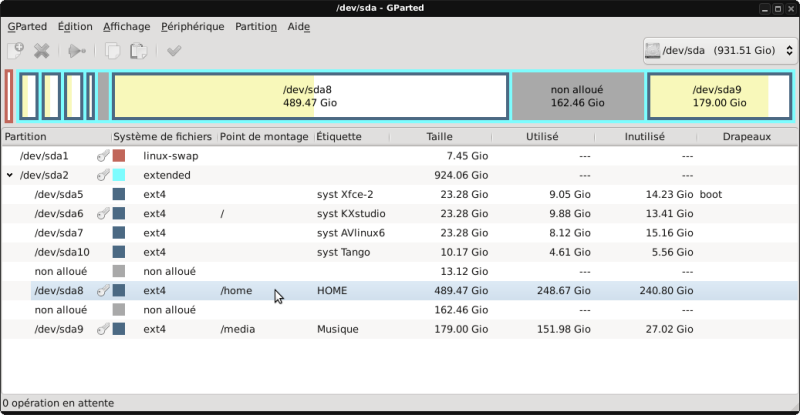Screen dimensions: 800x415
Task: Click the resize/move partition toolbar icon
Action: 77,51
